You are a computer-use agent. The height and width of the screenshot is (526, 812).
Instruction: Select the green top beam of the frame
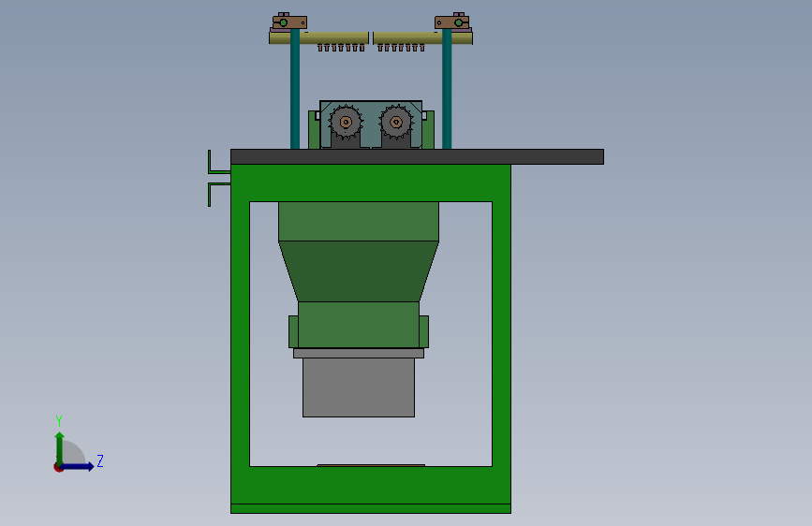[371, 183]
